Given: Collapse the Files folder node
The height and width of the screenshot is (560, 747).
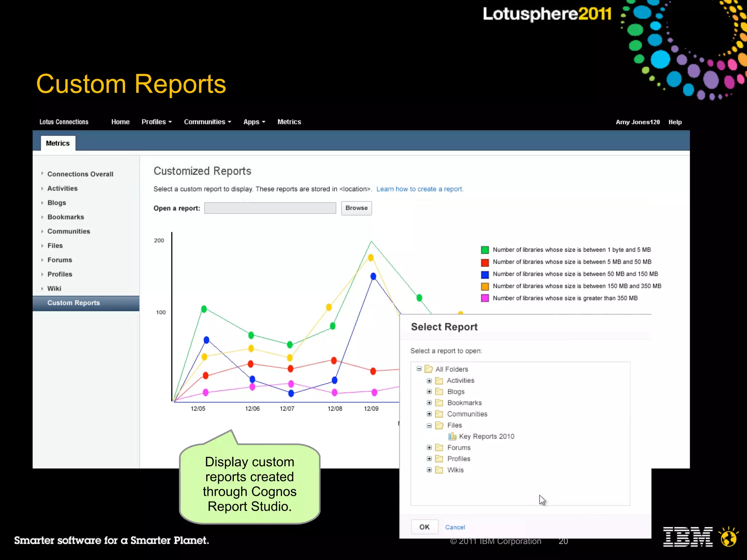Looking at the screenshot, I should point(429,425).
